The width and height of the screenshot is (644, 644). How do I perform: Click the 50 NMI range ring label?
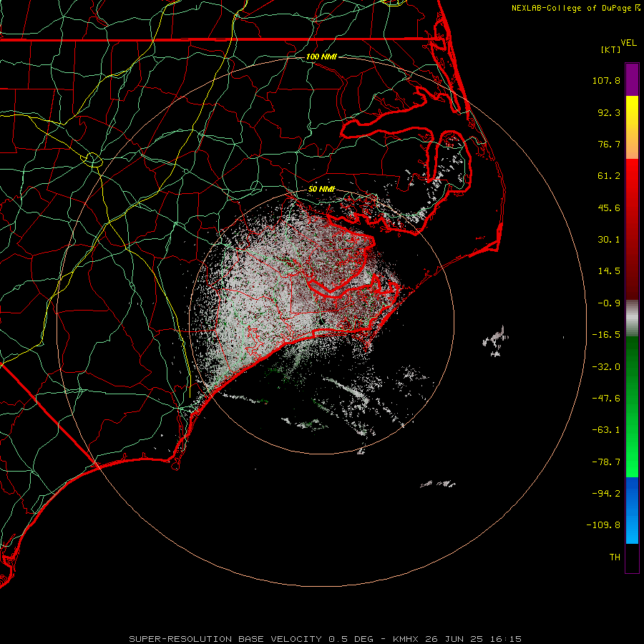point(321,189)
